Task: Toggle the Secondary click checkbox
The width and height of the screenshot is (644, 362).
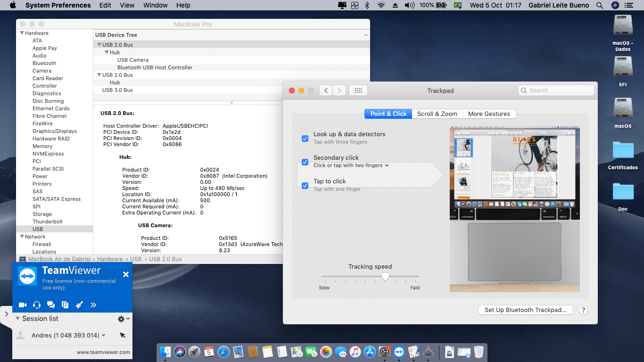Action: [305, 162]
